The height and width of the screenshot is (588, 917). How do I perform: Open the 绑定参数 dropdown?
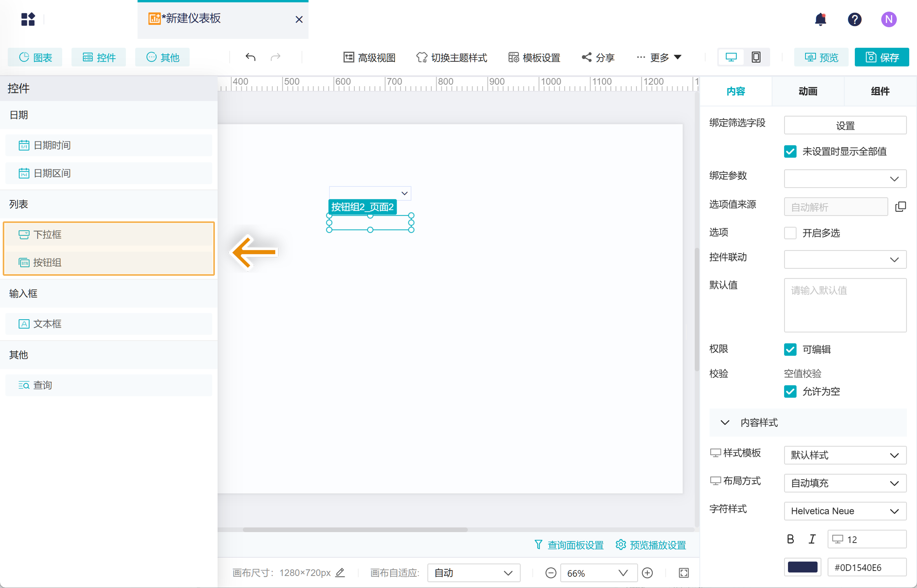pos(845,179)
